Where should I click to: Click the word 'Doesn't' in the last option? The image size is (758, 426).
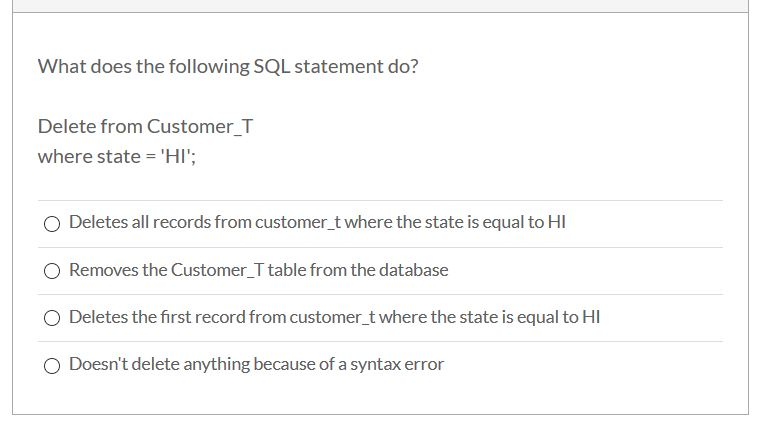point(98,364)
